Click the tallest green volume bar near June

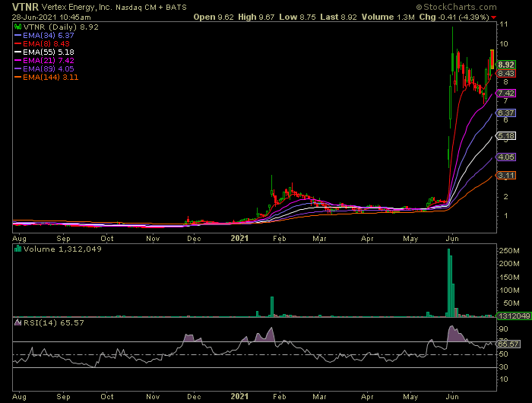[x=449, y=283]
